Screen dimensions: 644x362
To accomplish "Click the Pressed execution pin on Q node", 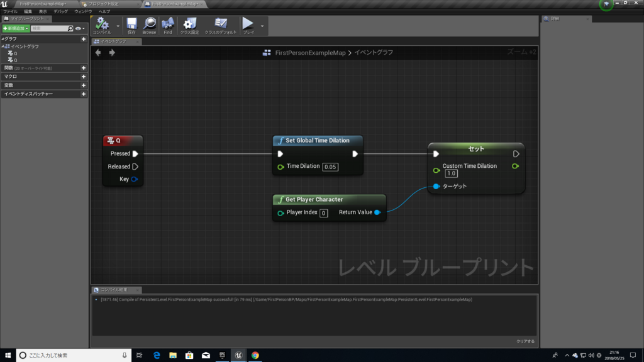I will (135, 153).
